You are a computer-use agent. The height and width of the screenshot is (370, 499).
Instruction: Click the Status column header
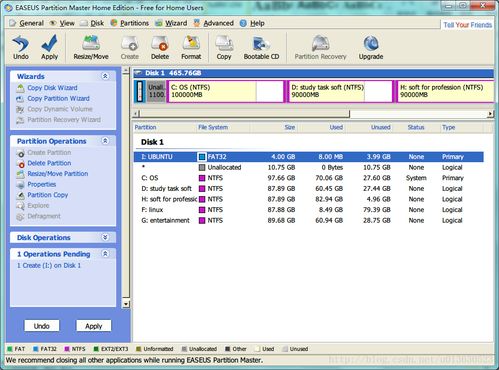tap(416, 127)
